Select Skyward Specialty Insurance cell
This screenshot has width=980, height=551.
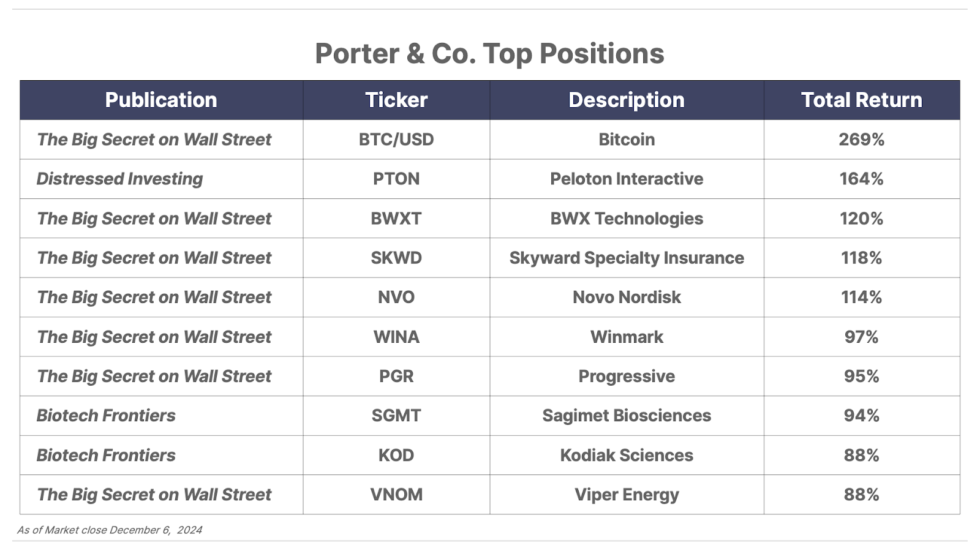(x=627, y=258)
